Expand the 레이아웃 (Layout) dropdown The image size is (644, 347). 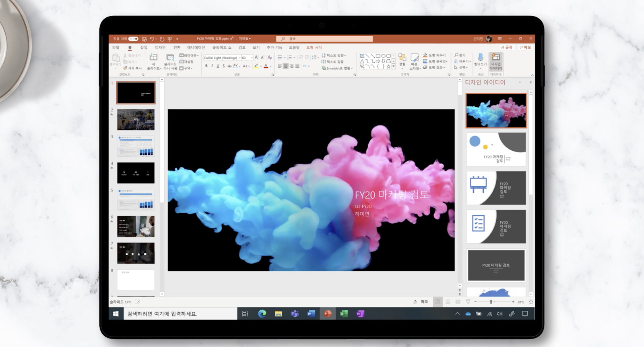tap(189, 56)
